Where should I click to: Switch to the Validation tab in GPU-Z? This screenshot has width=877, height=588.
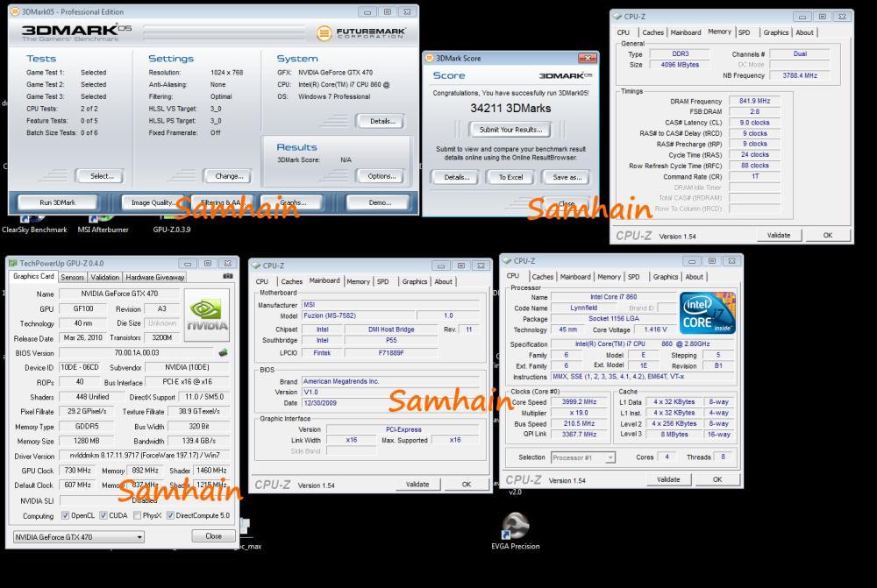tap(104, 277)
